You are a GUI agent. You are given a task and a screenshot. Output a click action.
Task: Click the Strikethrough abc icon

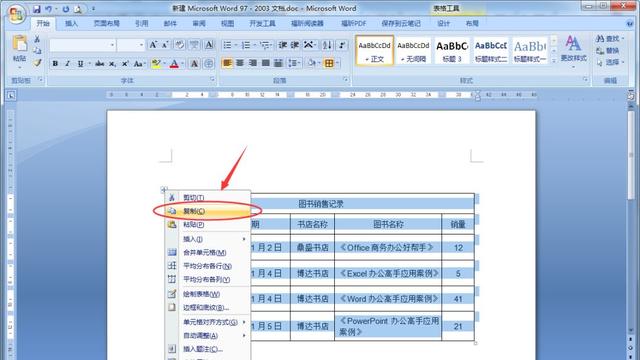pos(99,63)
